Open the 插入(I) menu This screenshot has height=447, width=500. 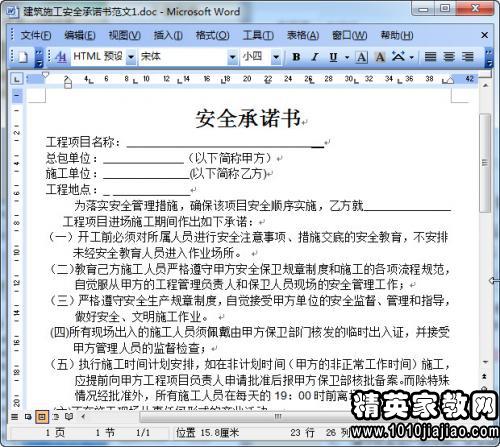pyautogui.click(x=168, y=35)
